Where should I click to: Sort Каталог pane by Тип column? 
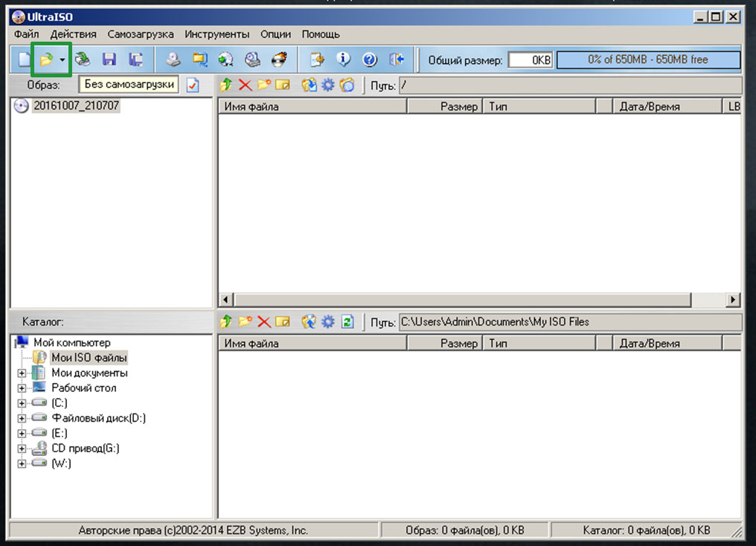point(539,343)
